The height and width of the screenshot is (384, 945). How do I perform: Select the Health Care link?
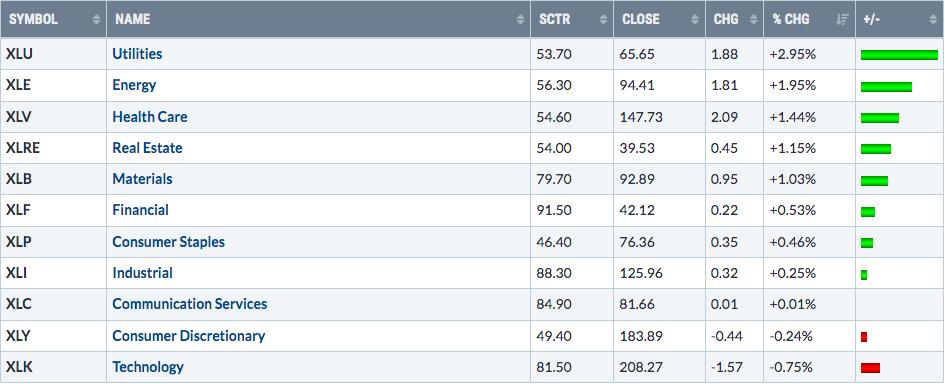click(149, 116)
